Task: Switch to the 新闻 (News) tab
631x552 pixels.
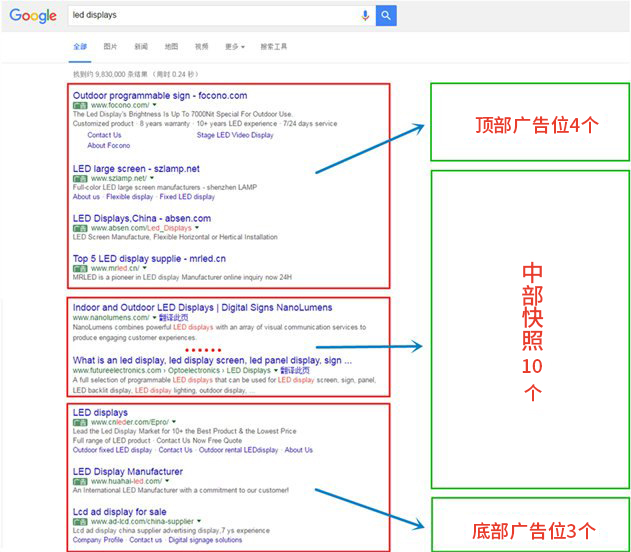Action: 141,47
